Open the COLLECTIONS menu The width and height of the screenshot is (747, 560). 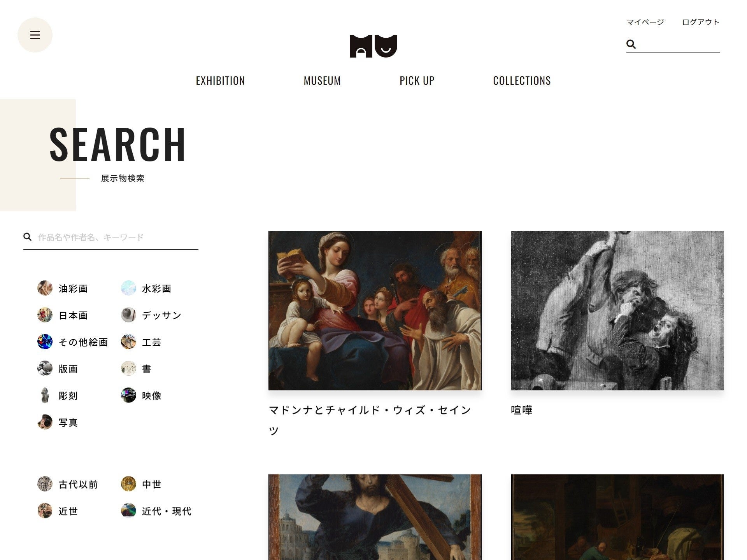coord(522,81)
